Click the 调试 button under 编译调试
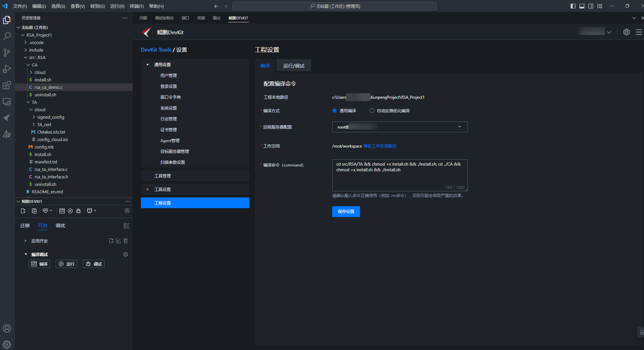The width and height of the screenshot is (644, 350). (94, 264)
